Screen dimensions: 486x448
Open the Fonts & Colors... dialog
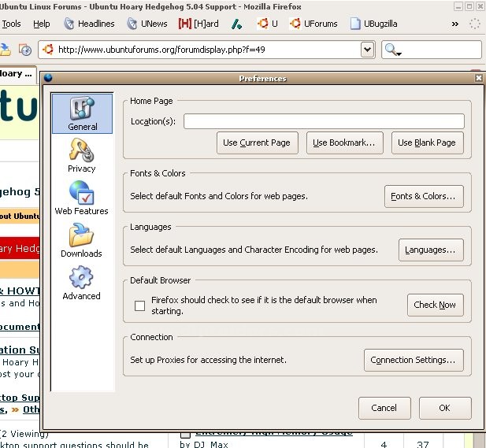(x=424, y=196)
